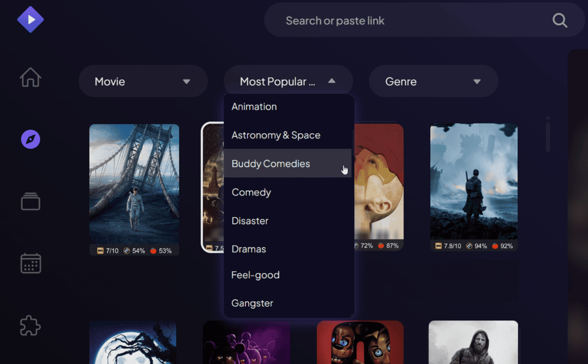Select the Gangster genre option

tap(252, 303)
